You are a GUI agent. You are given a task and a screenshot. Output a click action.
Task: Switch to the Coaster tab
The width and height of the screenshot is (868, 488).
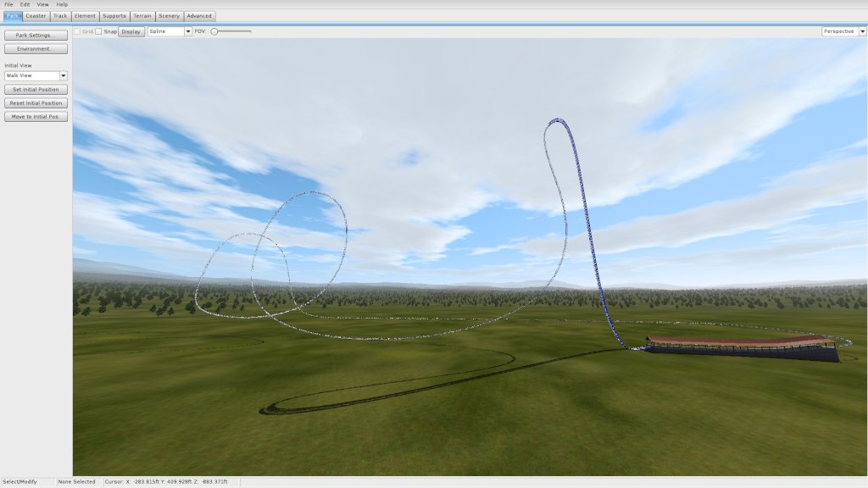click(36, 16)
